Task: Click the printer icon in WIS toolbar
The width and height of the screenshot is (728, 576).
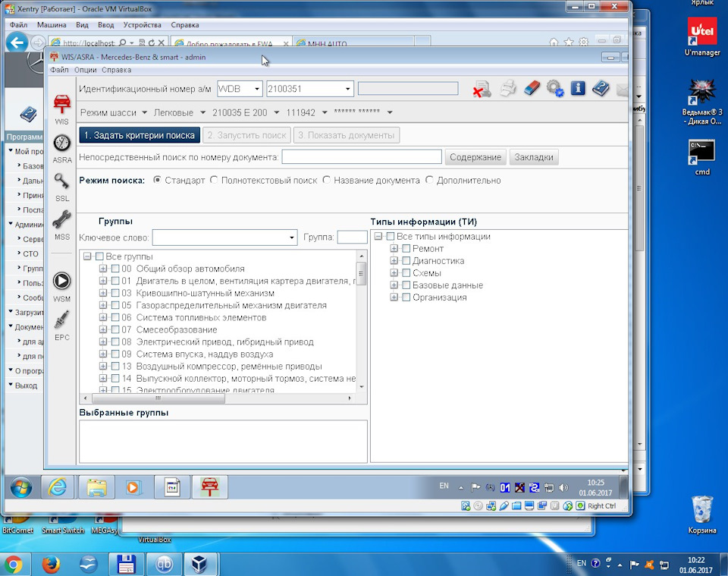Action: (508, 88)
